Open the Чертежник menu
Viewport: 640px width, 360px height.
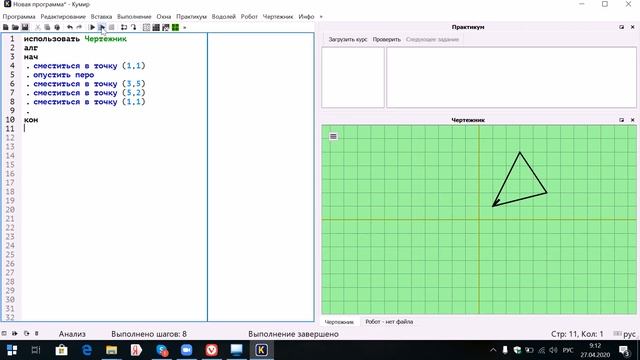278,17
